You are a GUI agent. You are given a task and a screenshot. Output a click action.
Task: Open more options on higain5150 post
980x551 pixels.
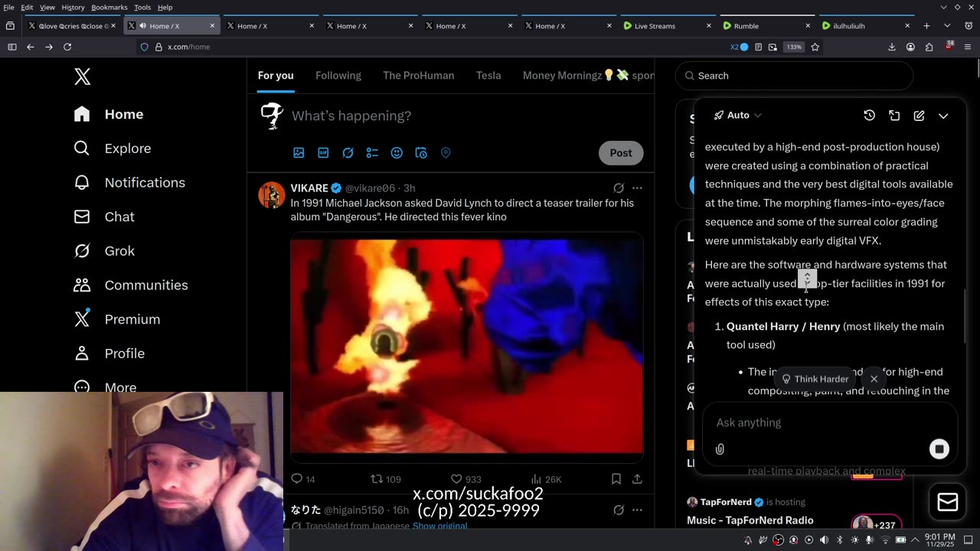coord(637,510)
